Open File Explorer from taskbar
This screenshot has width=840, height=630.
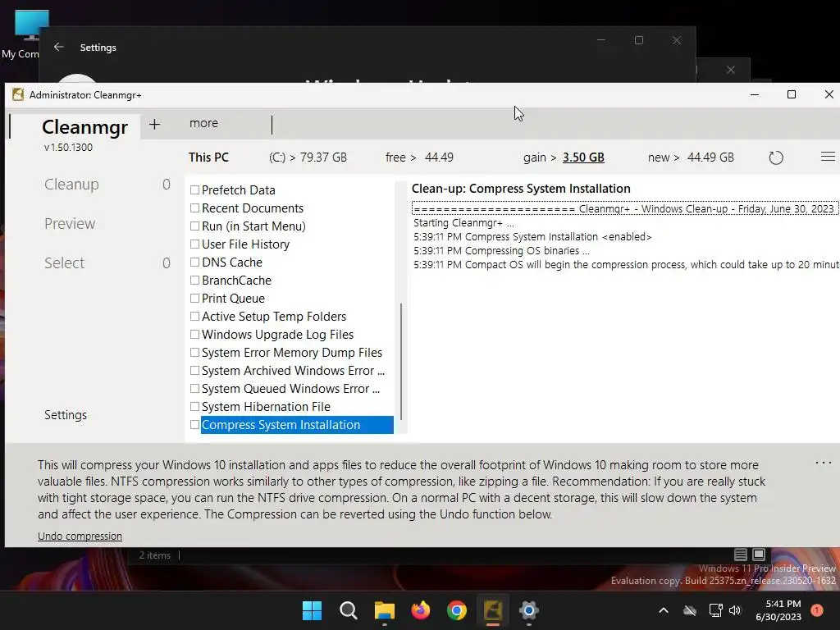pyautogui.click(x=385, y=610)
